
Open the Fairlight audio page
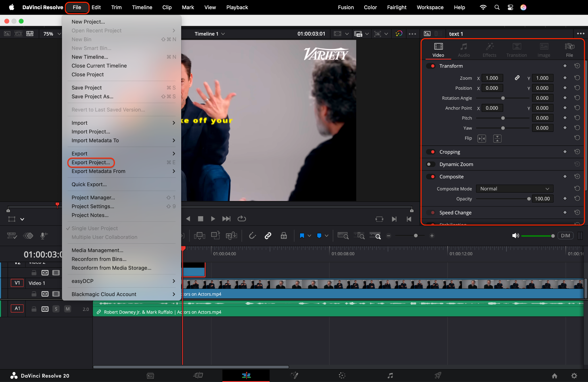coord(390,375)
